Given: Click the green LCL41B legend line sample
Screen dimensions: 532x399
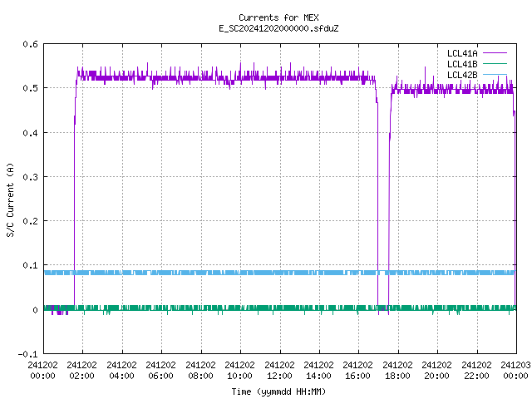Looking at the screenshot, I should 495,63.
